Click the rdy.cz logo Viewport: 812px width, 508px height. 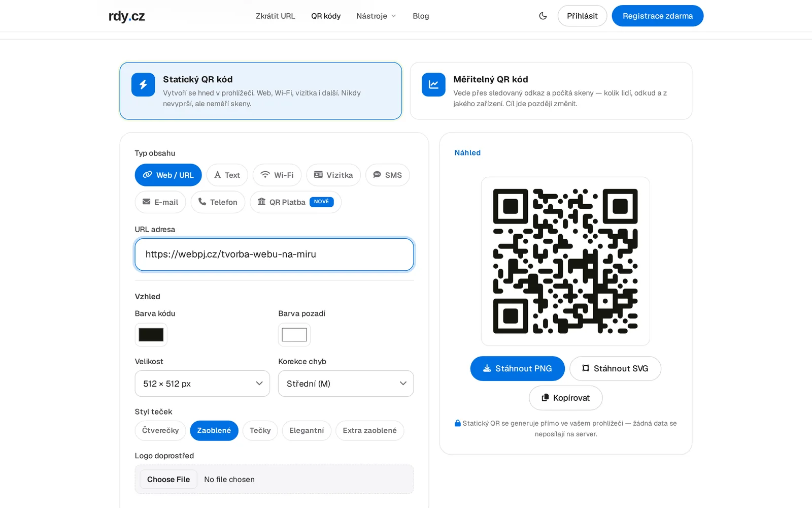tap(126, 16)
